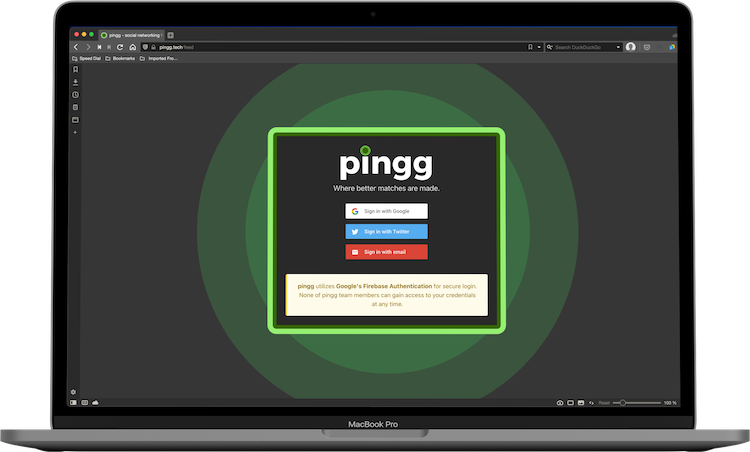Adjust the page zoom slider

click(x=637, y=403)
